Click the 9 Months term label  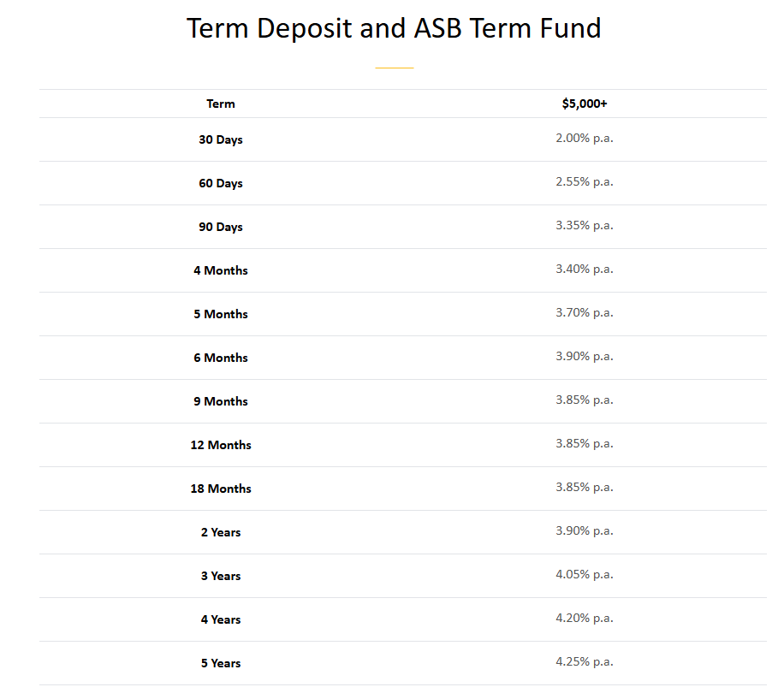pyautogui.click(x=221, y=401)
